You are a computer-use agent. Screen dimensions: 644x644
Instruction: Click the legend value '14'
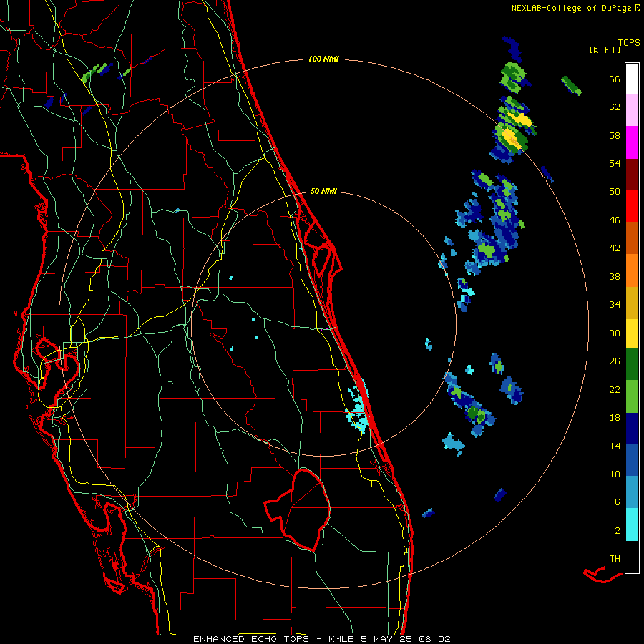click(x=615, y=446)
